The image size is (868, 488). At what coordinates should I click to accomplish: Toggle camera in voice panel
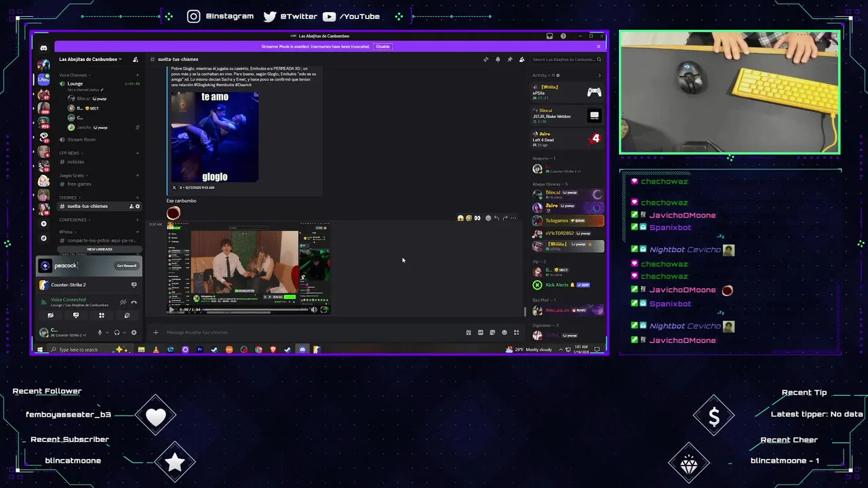pos(50,315)
